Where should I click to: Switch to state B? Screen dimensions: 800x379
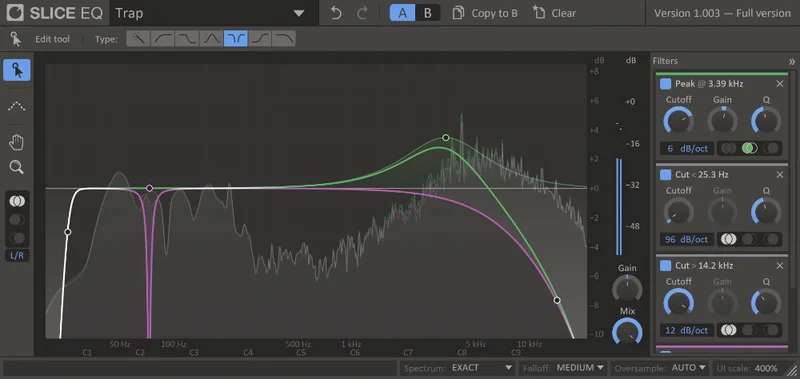[x=428, y=13]
